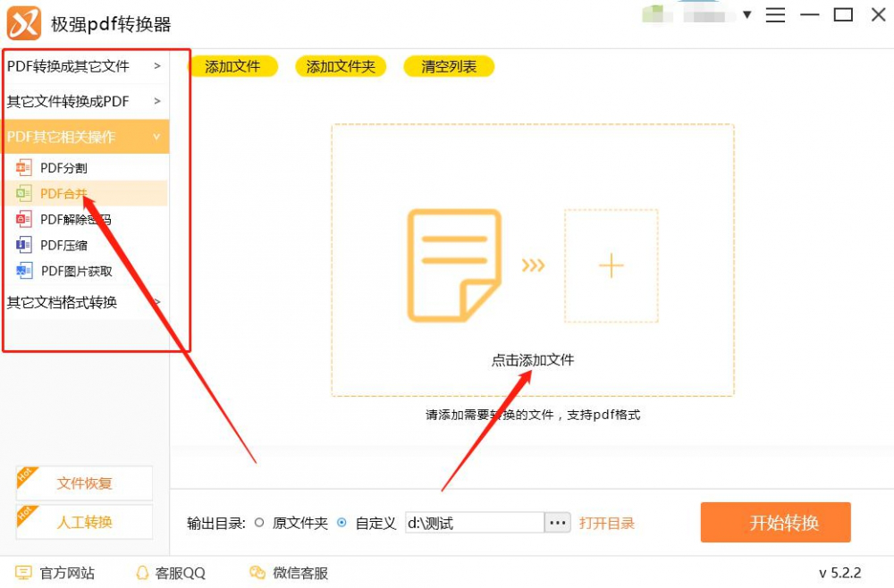This screenshot has width=894, height=588.
Task: Click the 添加文件 button
Action: [232, 67]
